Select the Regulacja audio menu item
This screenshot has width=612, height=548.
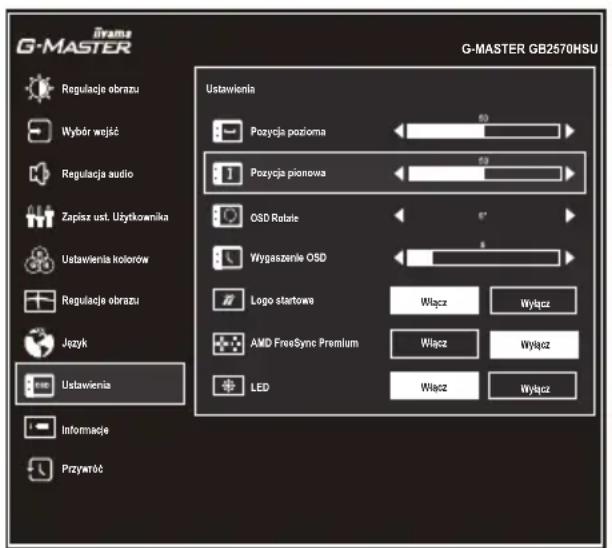click(100, 174)
